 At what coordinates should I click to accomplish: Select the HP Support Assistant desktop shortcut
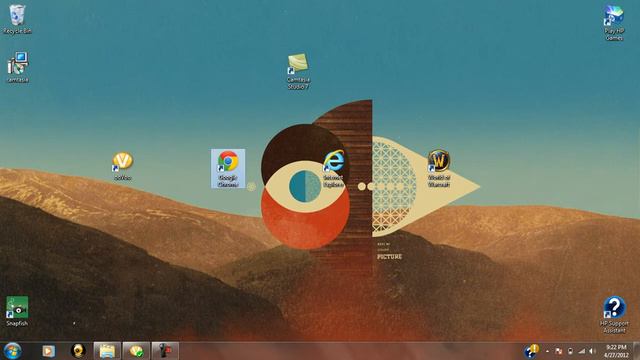(x=614, y=315)
